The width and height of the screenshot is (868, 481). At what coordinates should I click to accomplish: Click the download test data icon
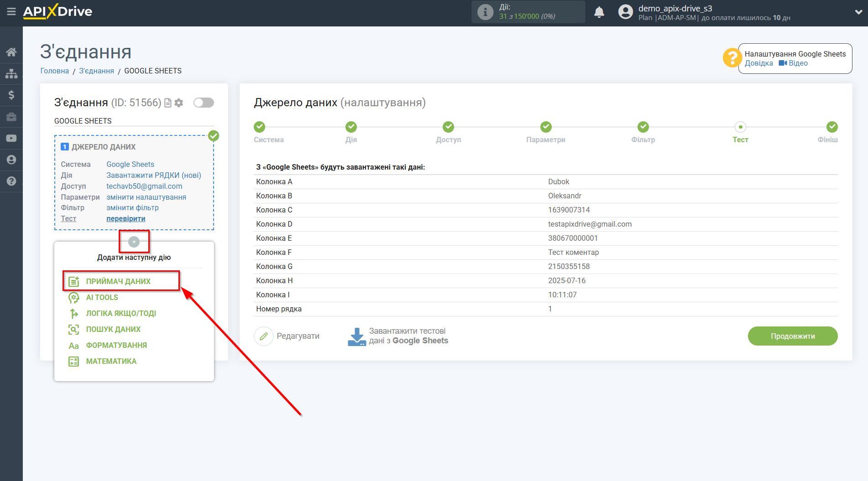(x=356, y=336)
